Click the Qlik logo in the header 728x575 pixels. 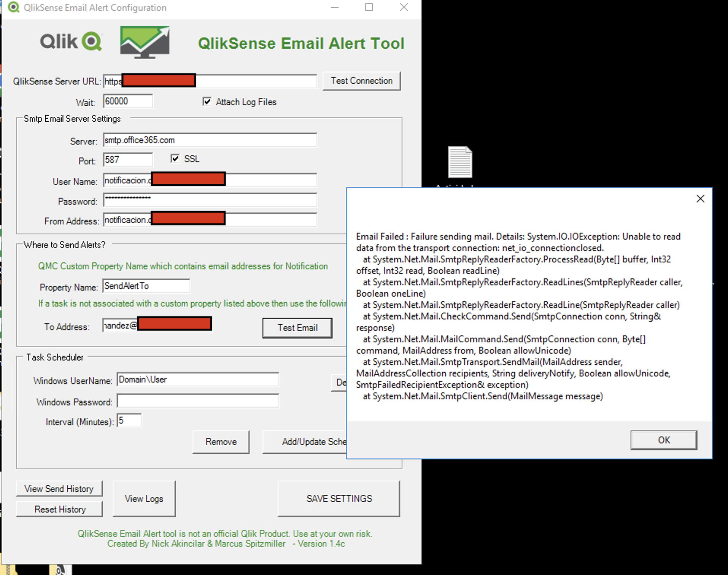[x=71, y=41]
